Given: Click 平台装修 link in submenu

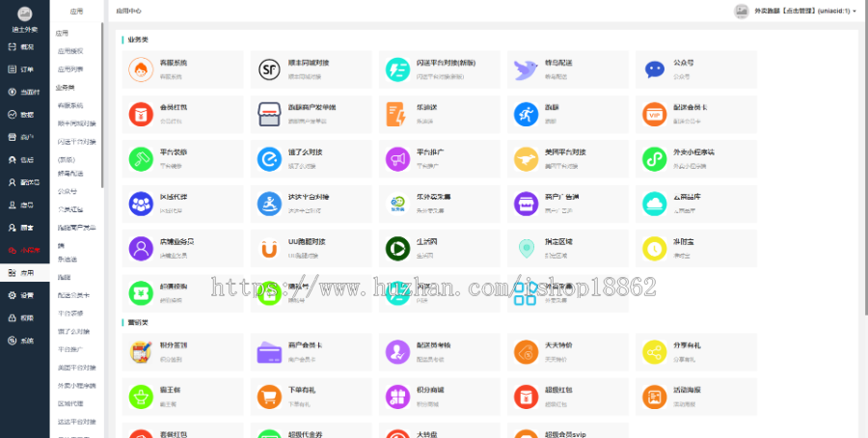Looking at the screenshot, I should [70, 314].
